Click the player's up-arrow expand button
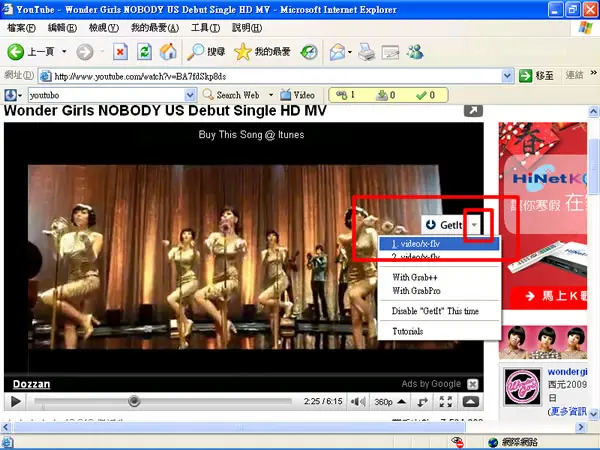The image size is (600, 450). tap(471, 402)
